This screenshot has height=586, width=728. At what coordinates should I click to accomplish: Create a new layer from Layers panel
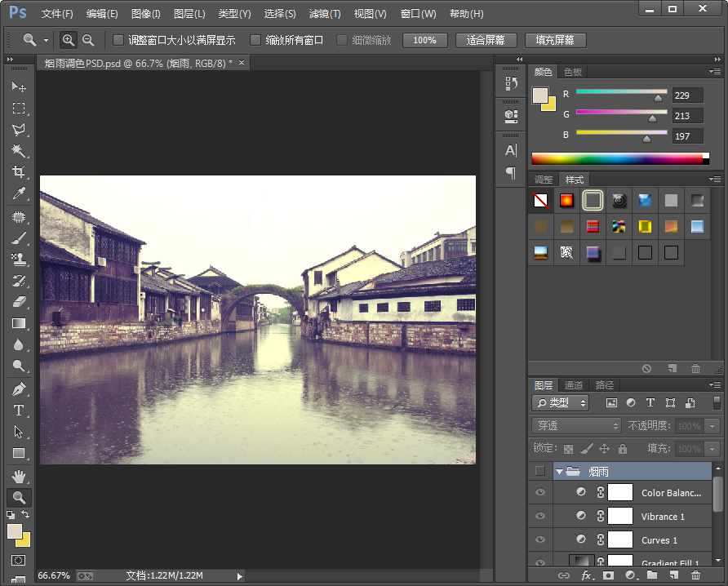pos(674,575)
